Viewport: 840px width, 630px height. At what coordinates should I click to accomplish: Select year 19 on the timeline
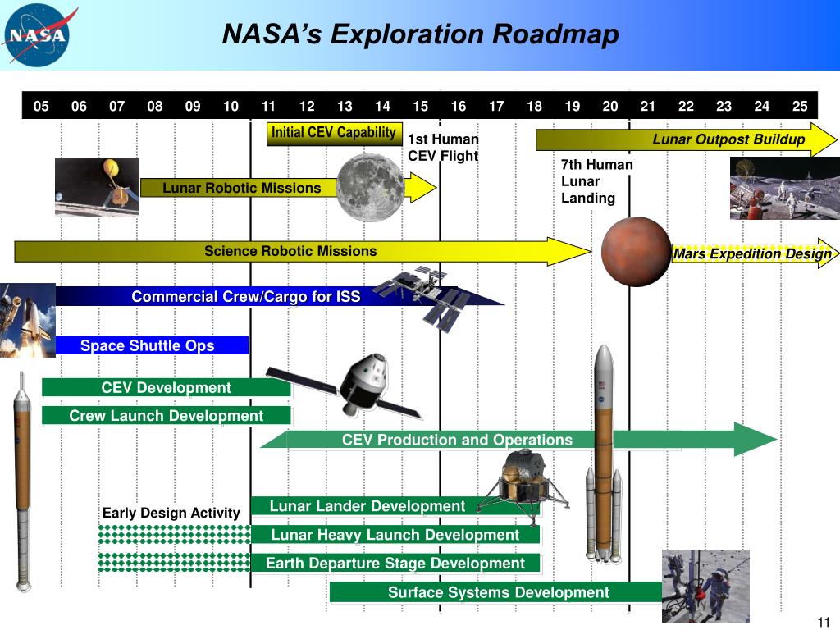coord(573,106)
